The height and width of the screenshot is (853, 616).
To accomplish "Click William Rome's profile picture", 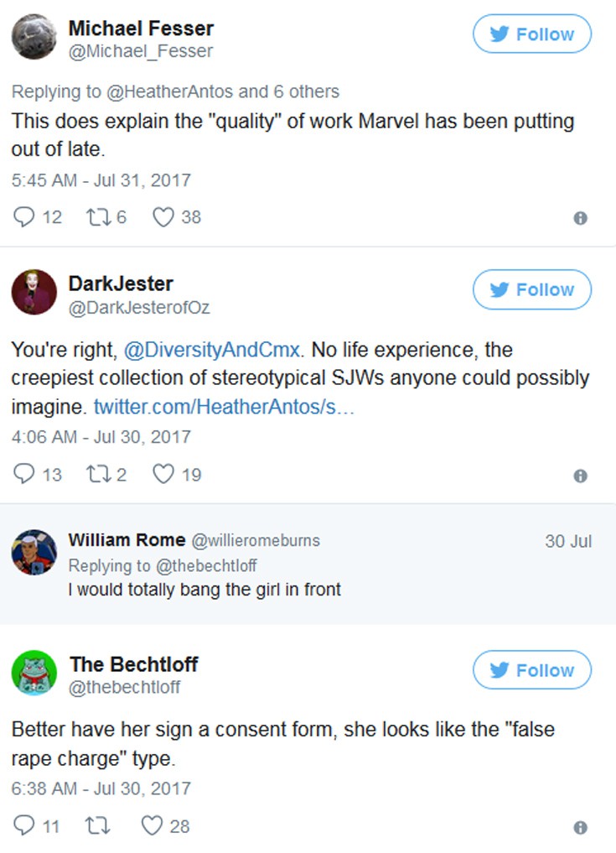I will (x=34, y=552).
